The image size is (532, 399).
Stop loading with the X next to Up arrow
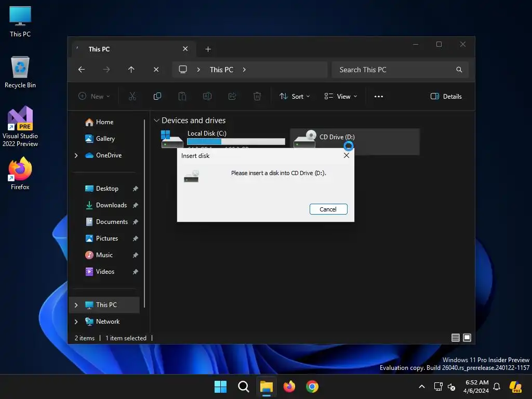(156, 70)
